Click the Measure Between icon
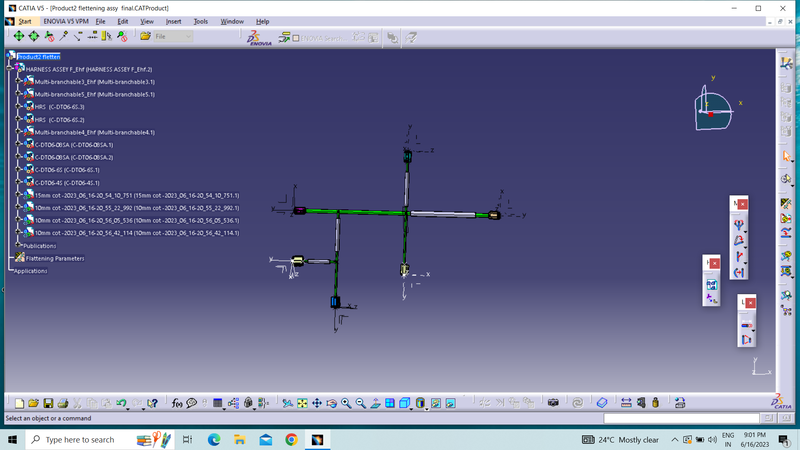 [626, 404]
